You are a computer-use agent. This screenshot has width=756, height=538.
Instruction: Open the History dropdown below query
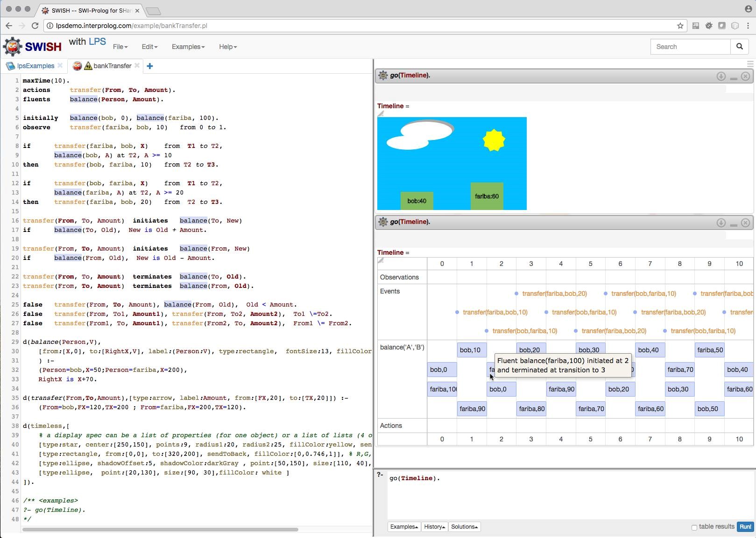434,527
